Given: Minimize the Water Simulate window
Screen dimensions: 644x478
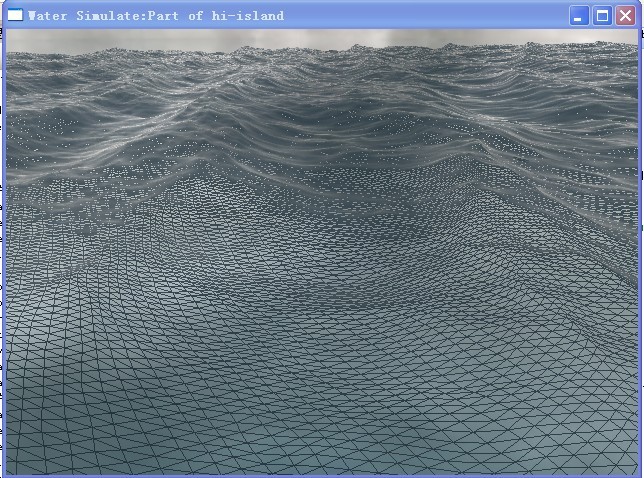Looking at the screenshot, I should [579, 16].
